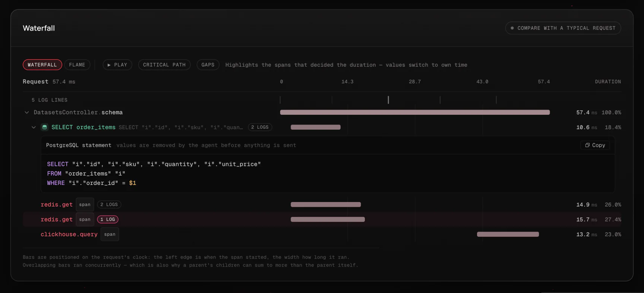Click the SELECT order_items span name
This screenshot has width=644, height=293.
coord(83,127)
